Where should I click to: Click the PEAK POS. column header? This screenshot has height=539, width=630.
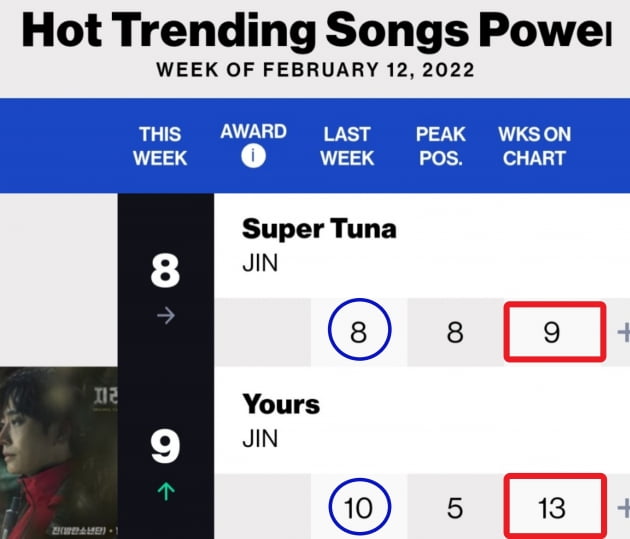tap(441, 146)
